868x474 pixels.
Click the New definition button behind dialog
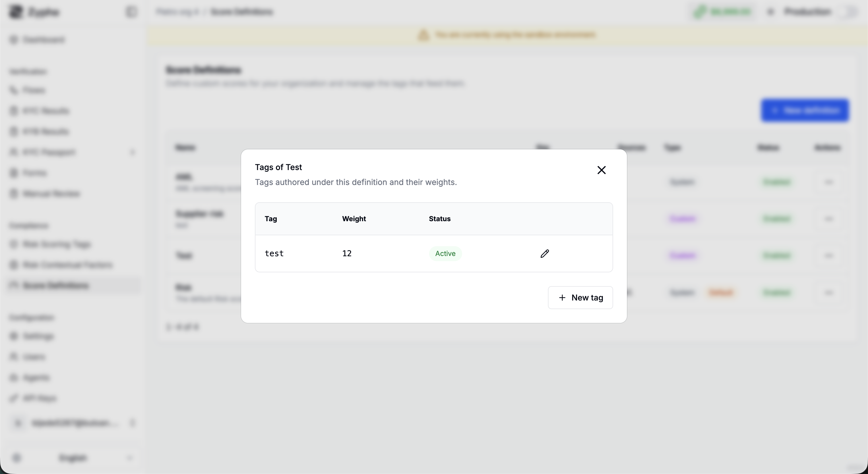[805, 111]
